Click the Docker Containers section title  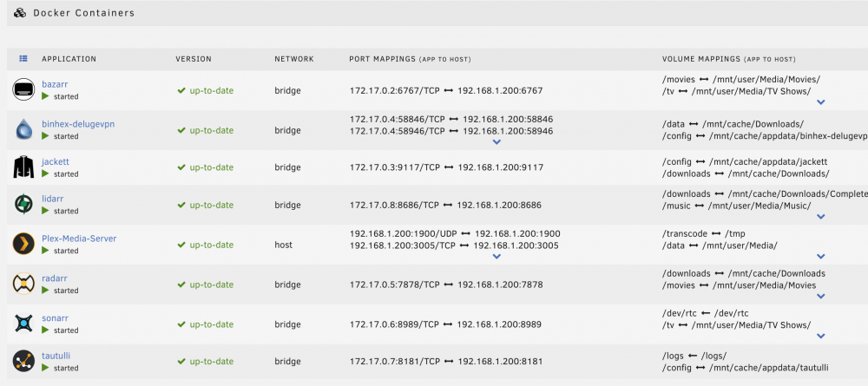[x=83, y=13]
